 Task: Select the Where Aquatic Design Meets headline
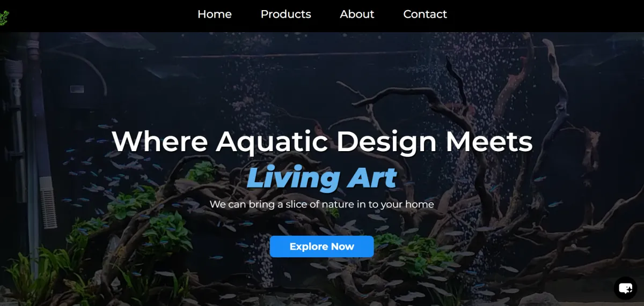click(x=322, y=141)
